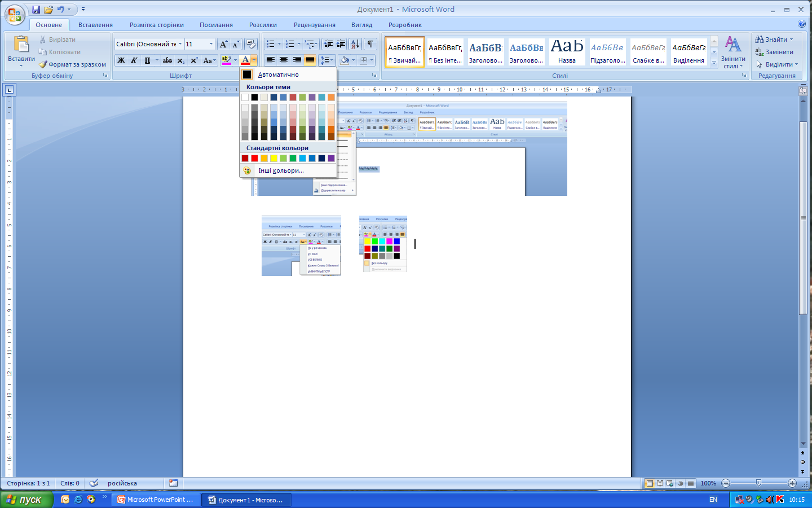Click the macro recording icon in status bar

click(x=173, y=483)
